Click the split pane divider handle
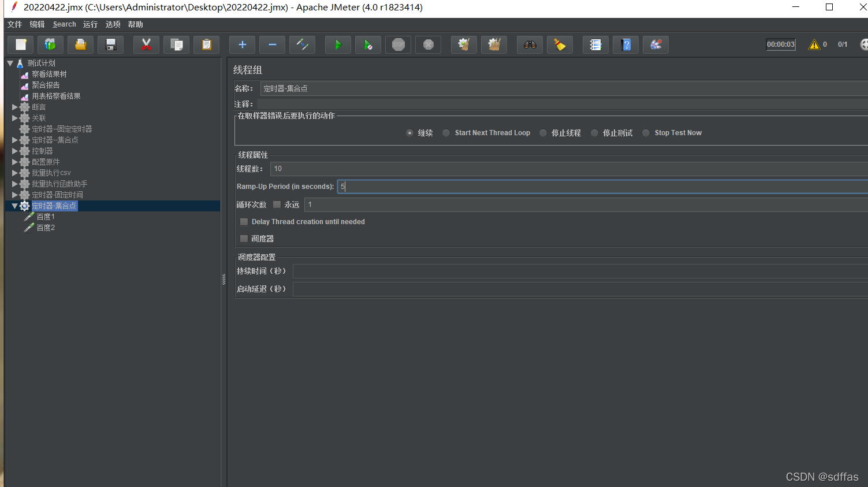Viewport: 868px width, 487px height. [x=223, y=280]
